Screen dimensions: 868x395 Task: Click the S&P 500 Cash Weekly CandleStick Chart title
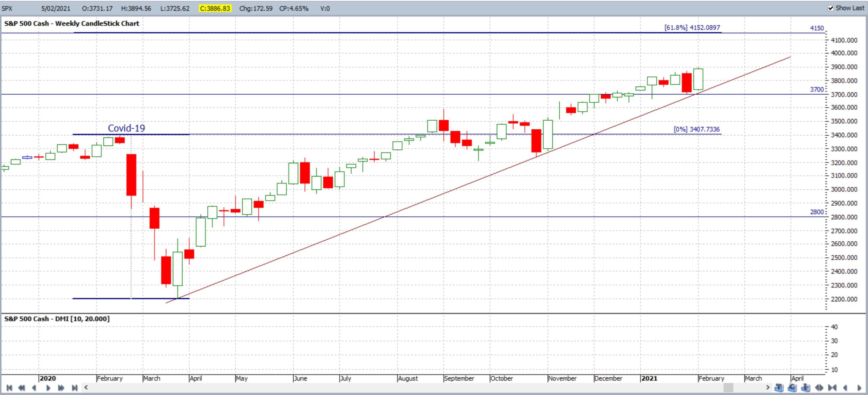click(72, 24)
